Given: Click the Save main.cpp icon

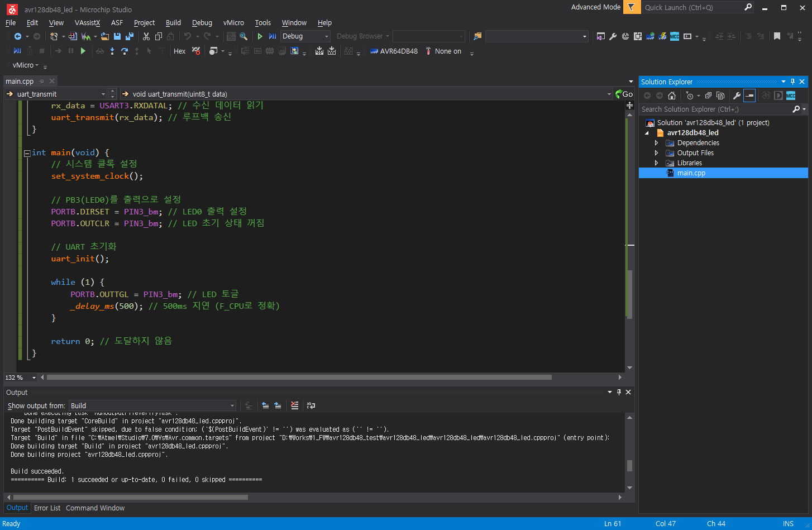Looking at the screenshot, I should (x=117, y=36).
